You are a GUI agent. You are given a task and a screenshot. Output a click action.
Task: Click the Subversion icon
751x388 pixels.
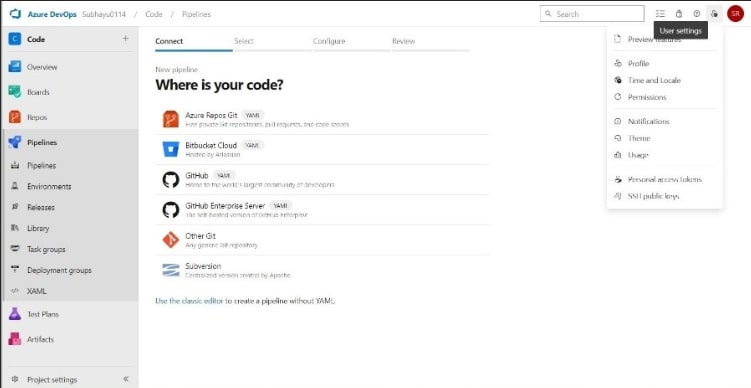171,270
